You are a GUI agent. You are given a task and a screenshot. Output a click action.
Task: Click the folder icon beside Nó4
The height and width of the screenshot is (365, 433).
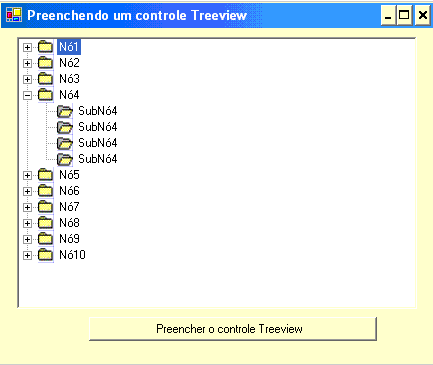click(45, 95)
